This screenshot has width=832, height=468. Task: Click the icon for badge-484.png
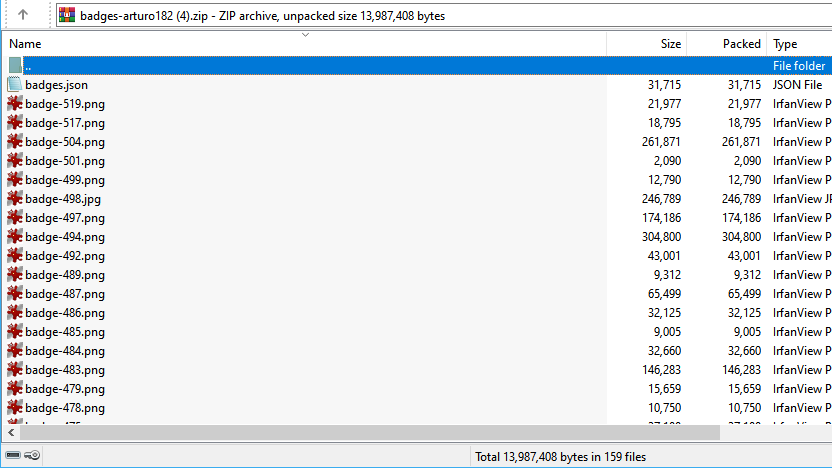point(15,351)
